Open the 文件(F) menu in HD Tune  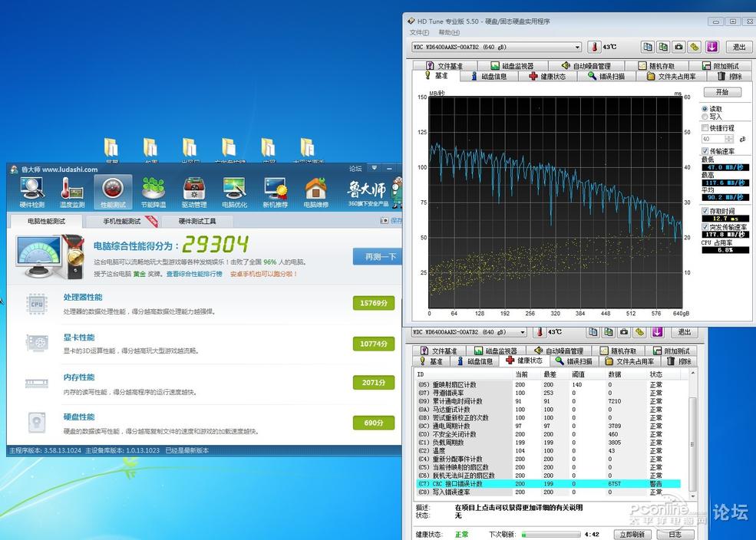(x=419, y=32)
